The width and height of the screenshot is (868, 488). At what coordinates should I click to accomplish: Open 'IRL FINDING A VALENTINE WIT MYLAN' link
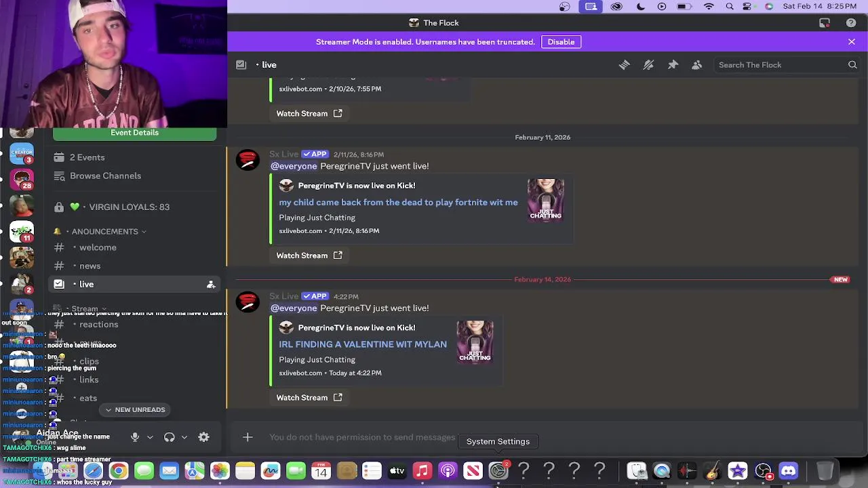pos(363,344)
